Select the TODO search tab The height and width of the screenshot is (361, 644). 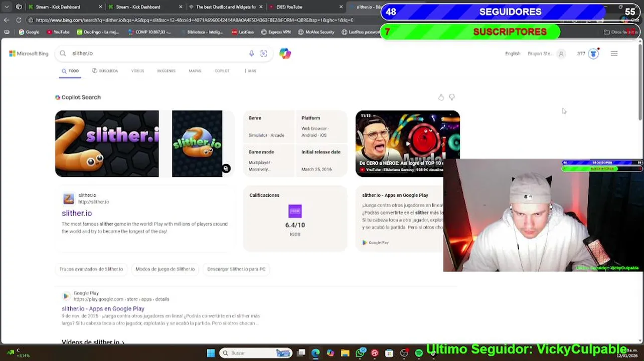[70, 71]
